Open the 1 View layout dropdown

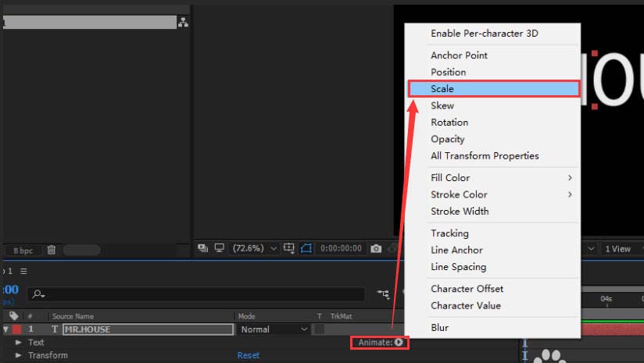(x=621, y=248)
